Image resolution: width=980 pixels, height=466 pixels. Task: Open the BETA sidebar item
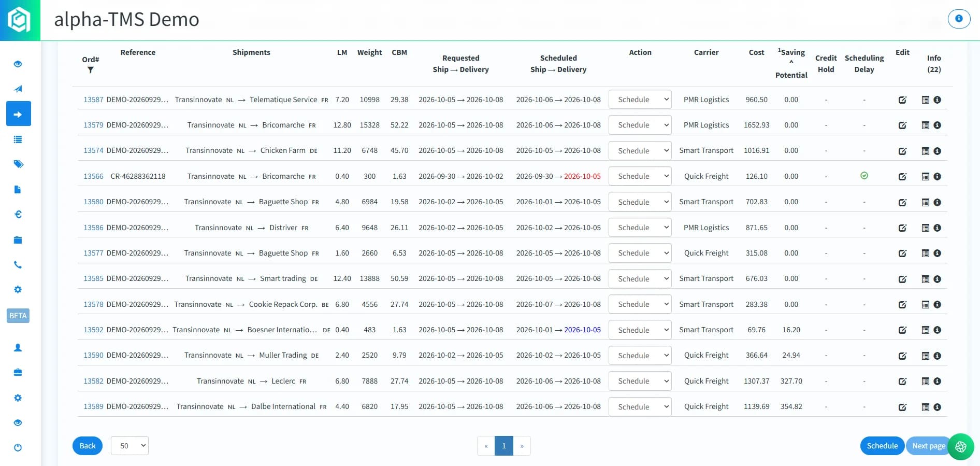coord(18,316)
